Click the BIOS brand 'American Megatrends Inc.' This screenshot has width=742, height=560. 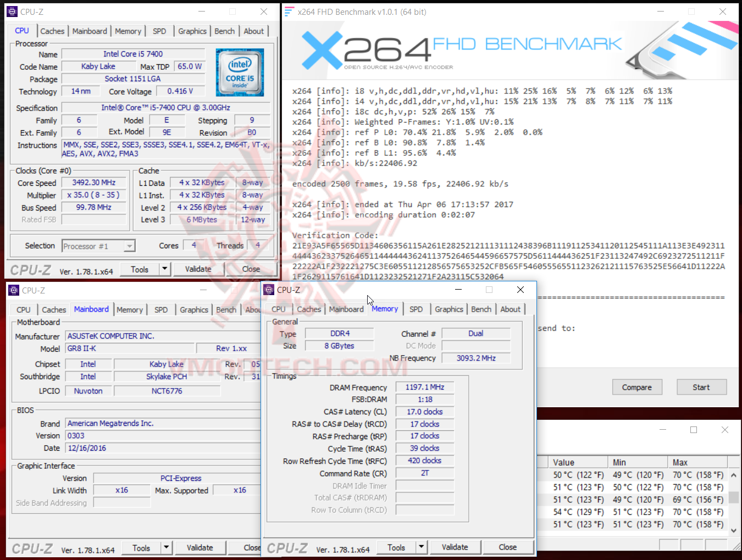point(163,423)
